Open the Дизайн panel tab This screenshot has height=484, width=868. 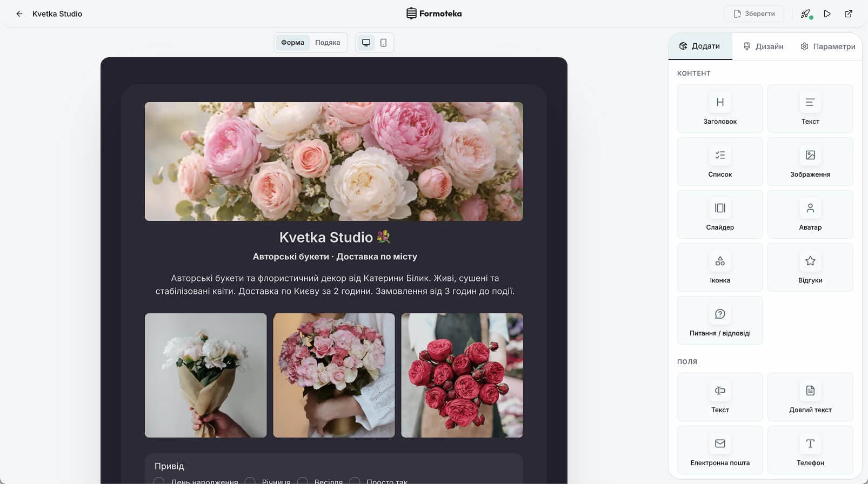(x=763, y=46)
